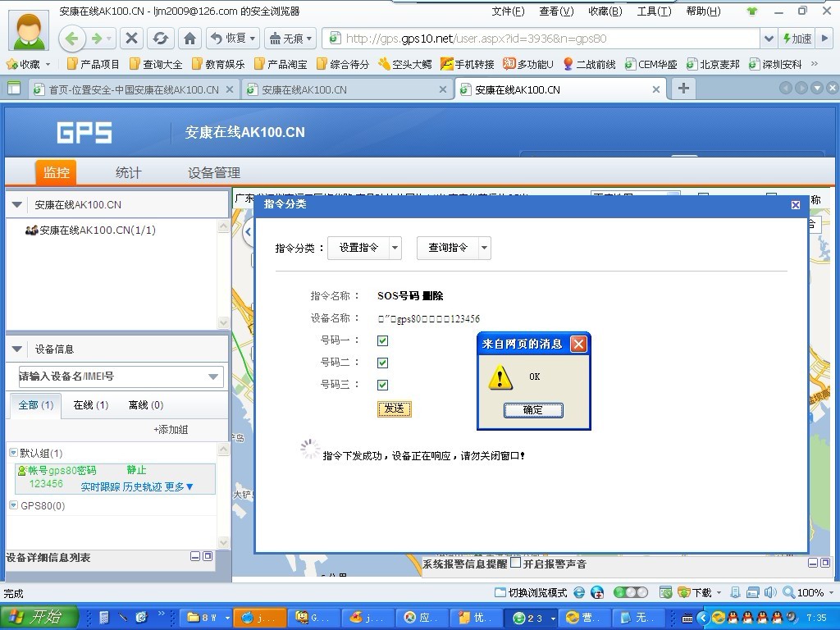Stop page loading with X button
This screenshot has width=840, height=630.
[131, 39]
